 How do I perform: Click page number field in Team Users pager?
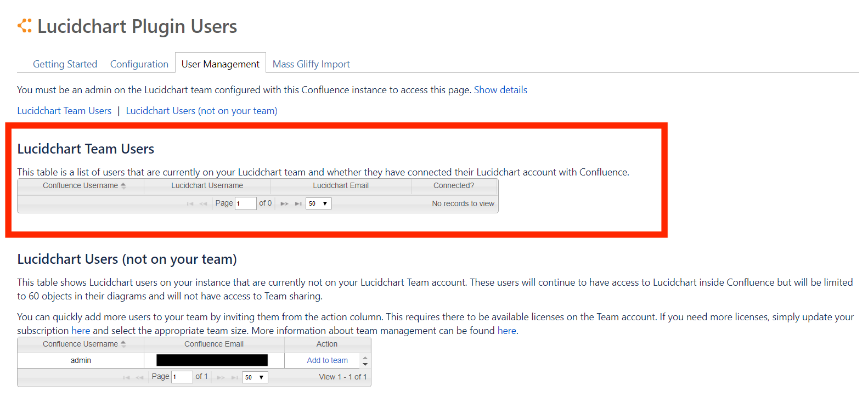[x=245, y=203]
